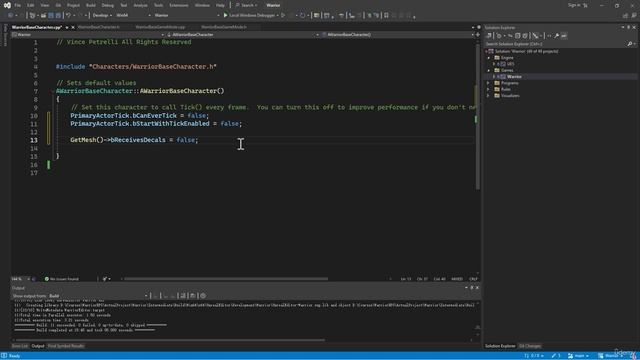Viewport: 640px width, 360px height.
Task: Pin the Solution Explorer panel
Action: coord(629,27)
